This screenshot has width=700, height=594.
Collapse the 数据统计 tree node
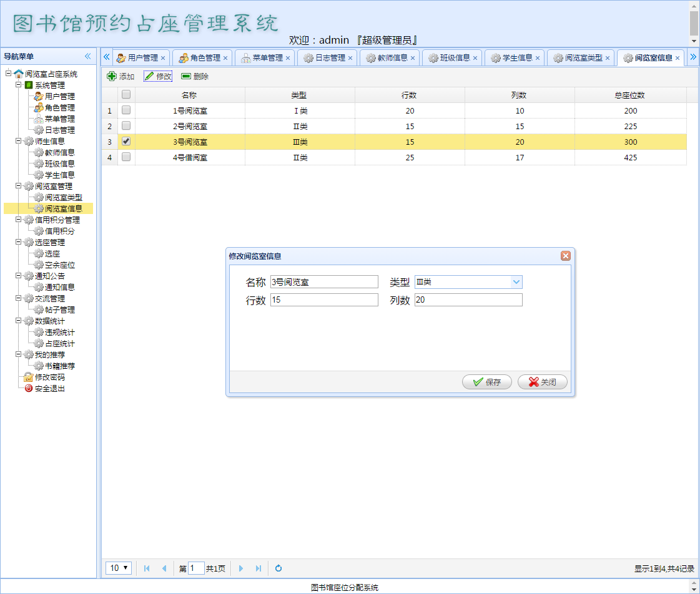18,320
